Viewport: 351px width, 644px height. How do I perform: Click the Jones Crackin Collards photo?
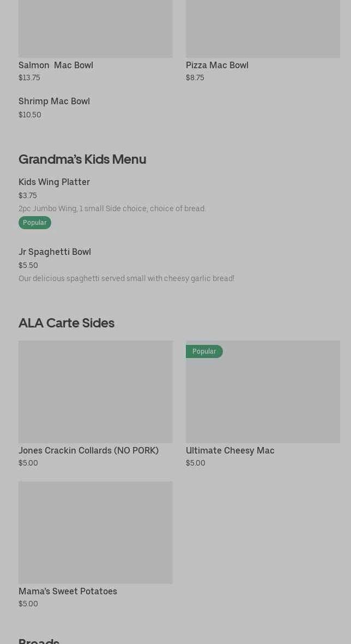[95, 392]
